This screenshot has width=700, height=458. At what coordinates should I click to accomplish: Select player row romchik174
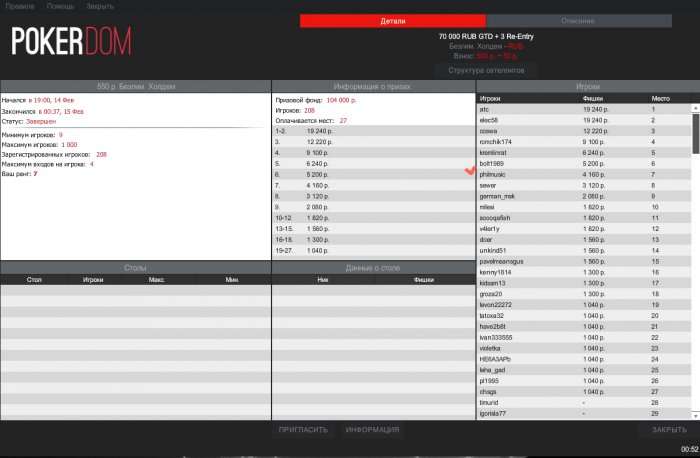[584, 142]
